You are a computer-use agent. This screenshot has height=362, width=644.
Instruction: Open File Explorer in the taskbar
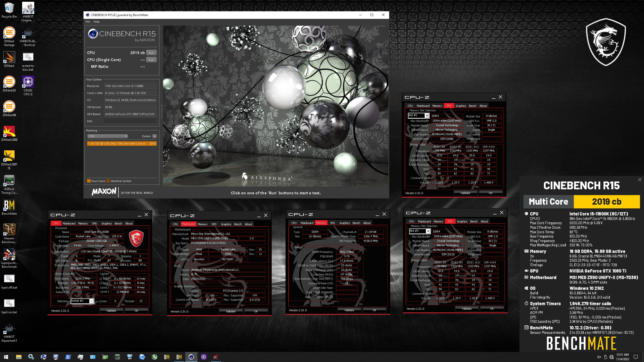[19, 357]
